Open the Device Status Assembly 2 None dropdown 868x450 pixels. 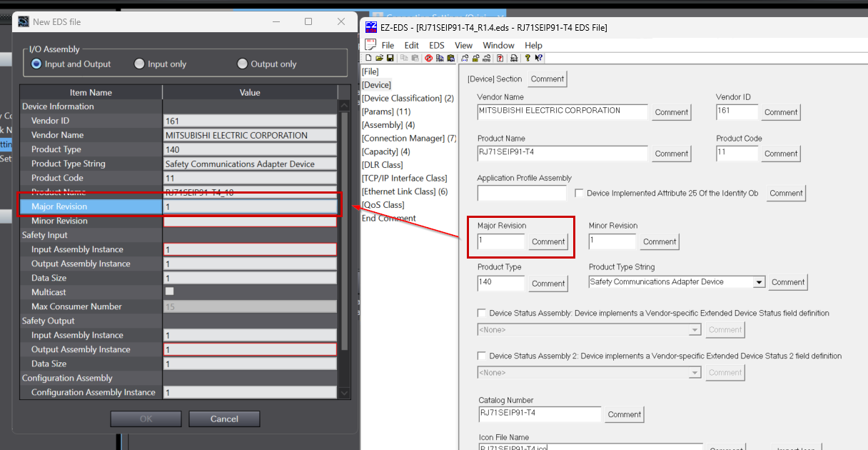[695, 373]
